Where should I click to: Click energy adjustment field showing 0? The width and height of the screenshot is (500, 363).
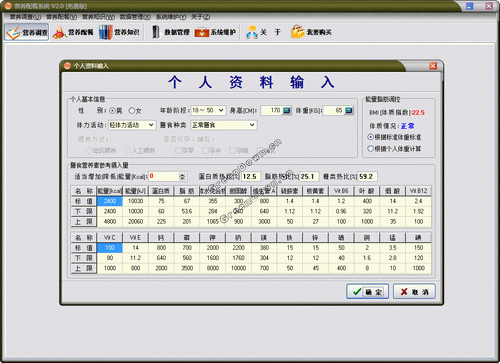pyautogui.click(x=164, y=176)
